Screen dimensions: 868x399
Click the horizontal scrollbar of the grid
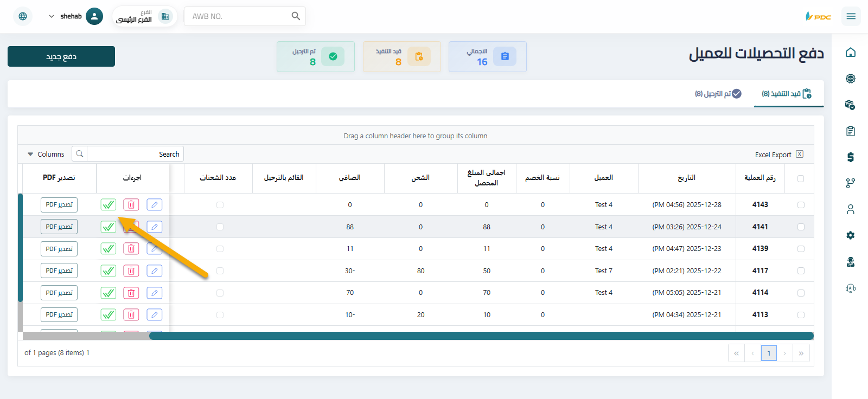pos(481,336)
